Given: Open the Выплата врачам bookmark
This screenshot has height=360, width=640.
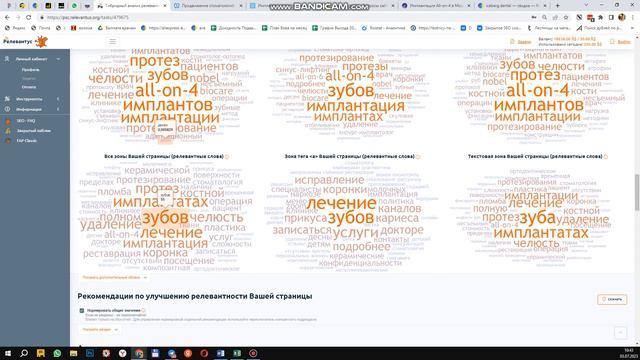Looking at the screenshot, I should tap(117, 28).
